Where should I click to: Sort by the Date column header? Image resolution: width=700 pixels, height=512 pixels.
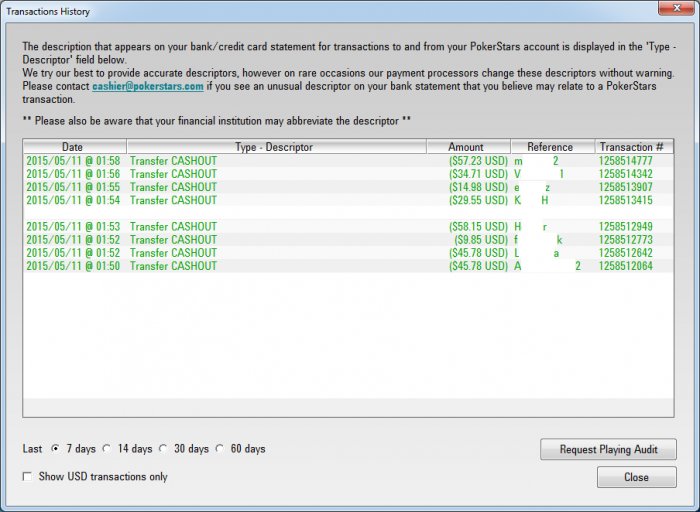point(75,147)
